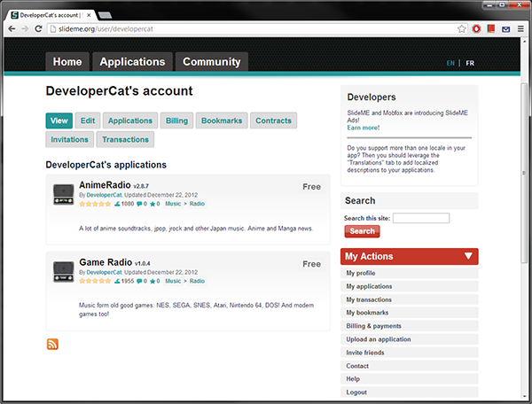Open My transactions in My Actions
The image size is (532, 404).
[x=409, y=299]
